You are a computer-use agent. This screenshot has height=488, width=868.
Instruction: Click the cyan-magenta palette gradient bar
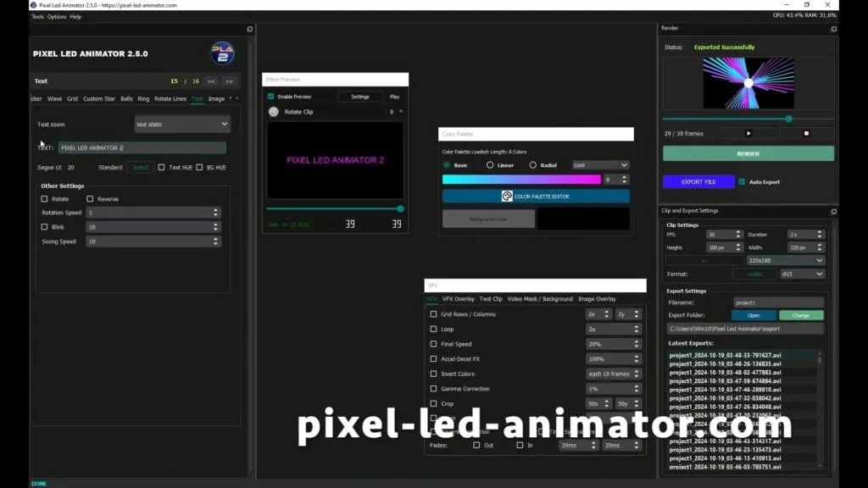point(521,180)
